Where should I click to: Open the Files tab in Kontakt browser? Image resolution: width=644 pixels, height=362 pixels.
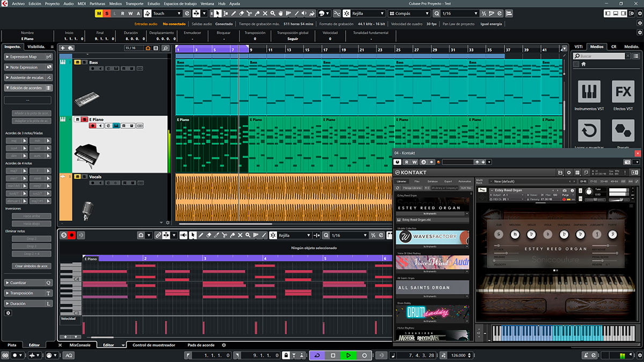(x=417, y=181)
